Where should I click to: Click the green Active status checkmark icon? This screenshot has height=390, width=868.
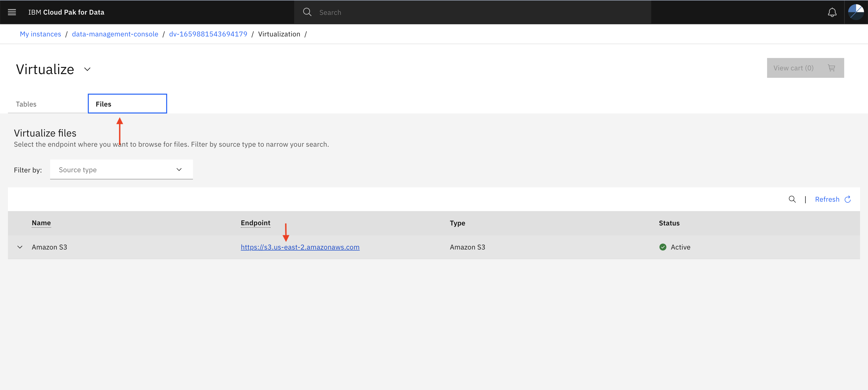click(663, 247)
